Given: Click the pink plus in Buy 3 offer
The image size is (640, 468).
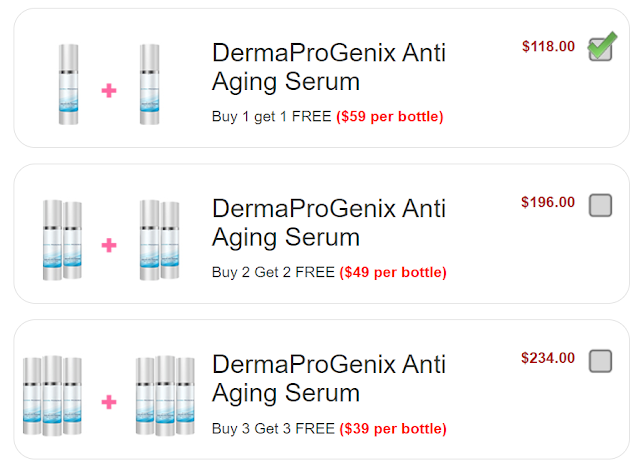Looking at the screenshot, I should (109, 400).
